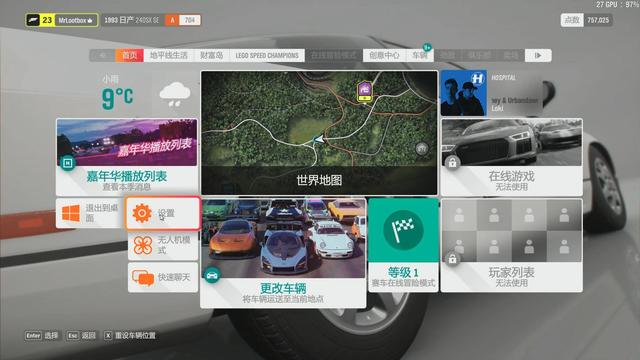Launch 无人机模式 drone mode tile
Screen dimensions: 640x360
click(x=163, y=245)
